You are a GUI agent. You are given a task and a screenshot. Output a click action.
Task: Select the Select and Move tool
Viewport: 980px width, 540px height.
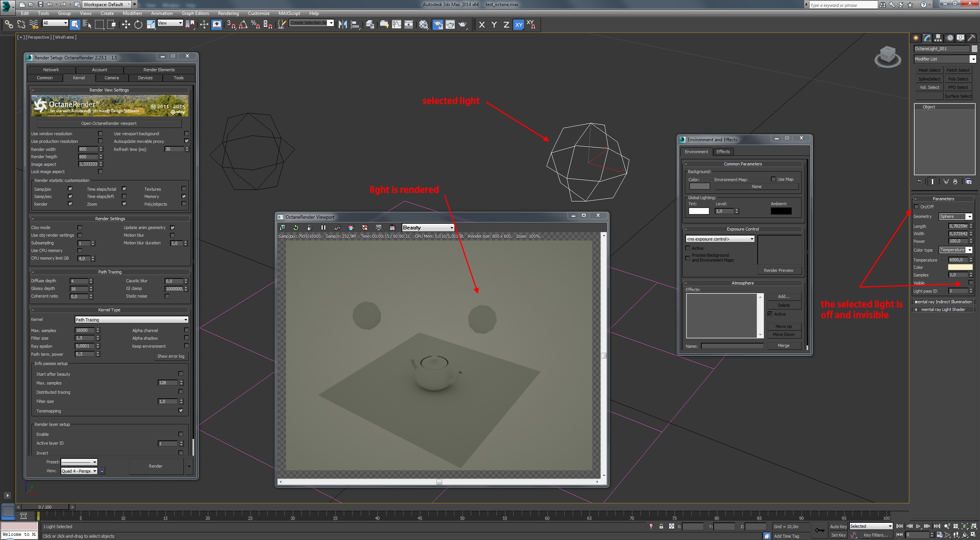(x=126, y=25)
